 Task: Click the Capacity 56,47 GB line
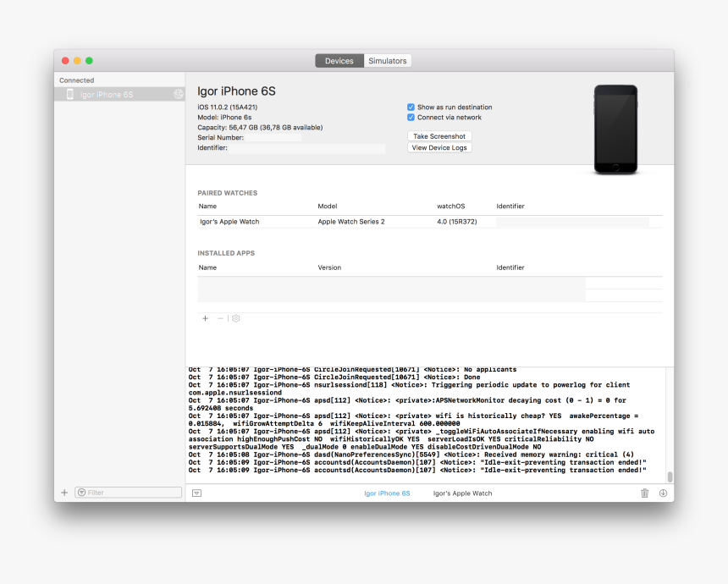click(260, 128)
